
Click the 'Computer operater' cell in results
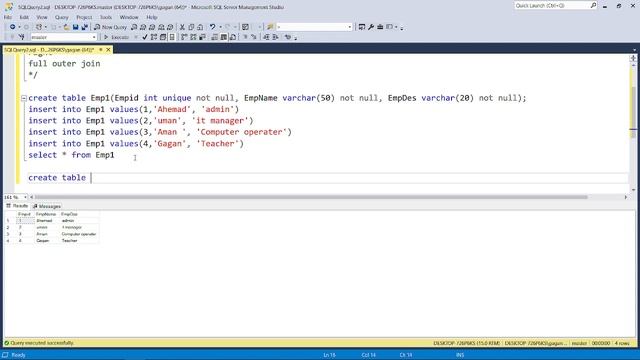coord(79,234)
